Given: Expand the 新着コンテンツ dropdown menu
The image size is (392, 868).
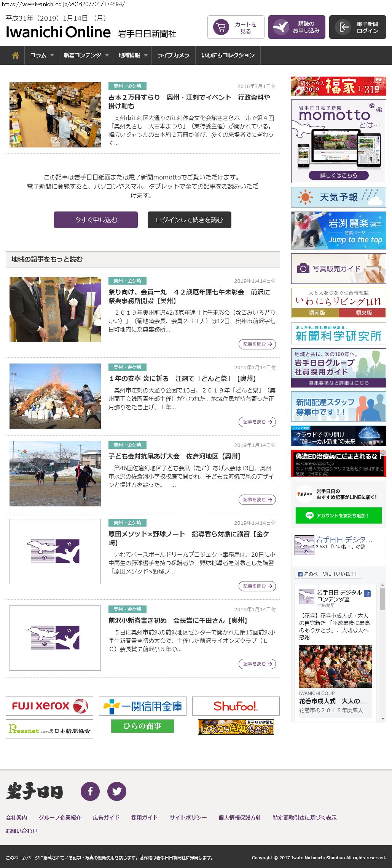Looking at the screenshot, I should 86,55.
